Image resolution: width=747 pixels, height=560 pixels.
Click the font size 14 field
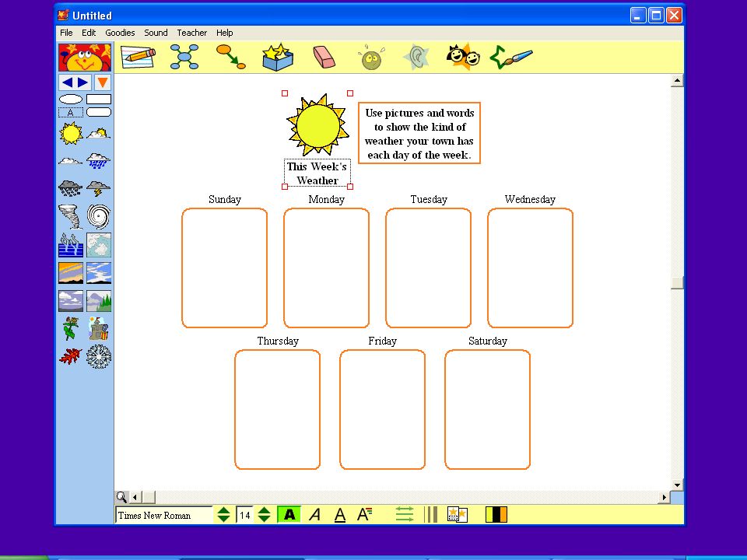tap(245, 515)
